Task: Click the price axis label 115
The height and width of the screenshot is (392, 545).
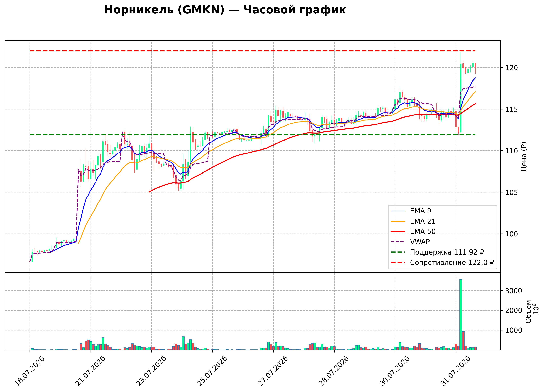Action: 512,109
